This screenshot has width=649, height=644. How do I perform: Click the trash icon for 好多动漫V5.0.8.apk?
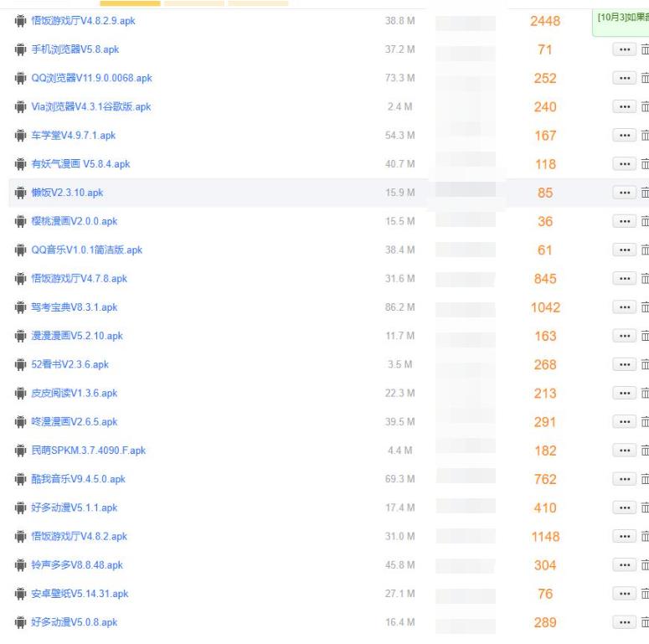pyautogui.click(x=644, y=622)
